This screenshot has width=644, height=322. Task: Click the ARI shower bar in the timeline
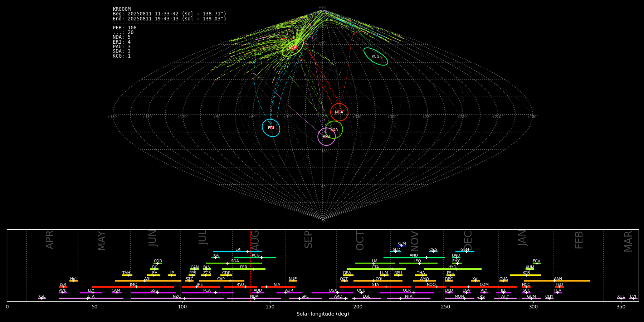pos(148,281)
